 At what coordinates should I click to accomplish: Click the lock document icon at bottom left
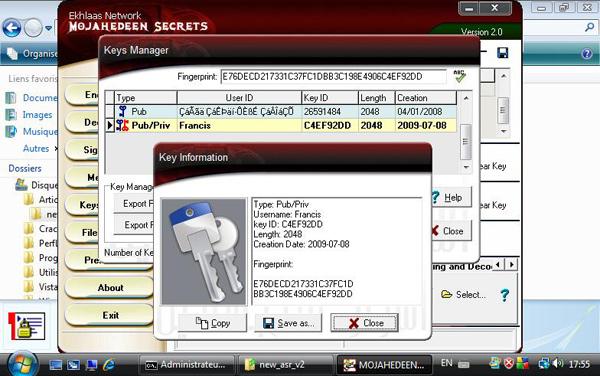point(27,326)
